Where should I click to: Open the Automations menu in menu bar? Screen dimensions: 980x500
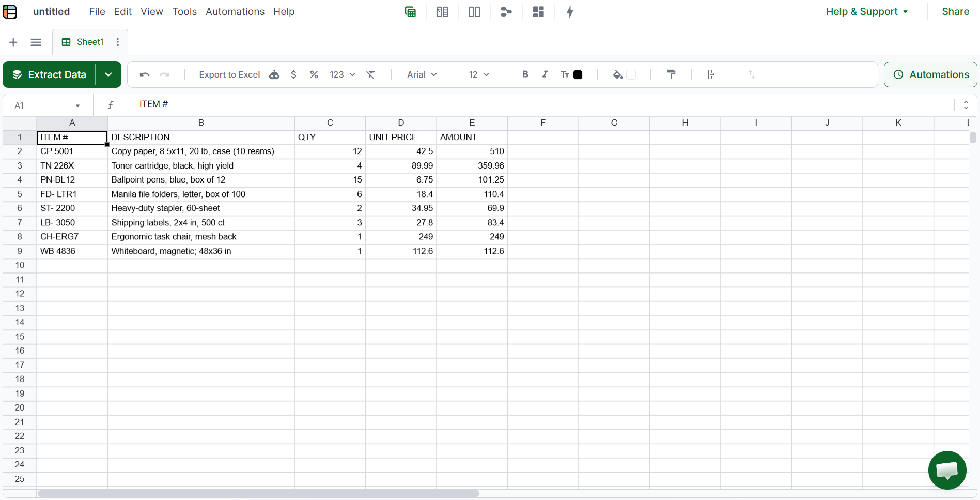coord(235,11)
